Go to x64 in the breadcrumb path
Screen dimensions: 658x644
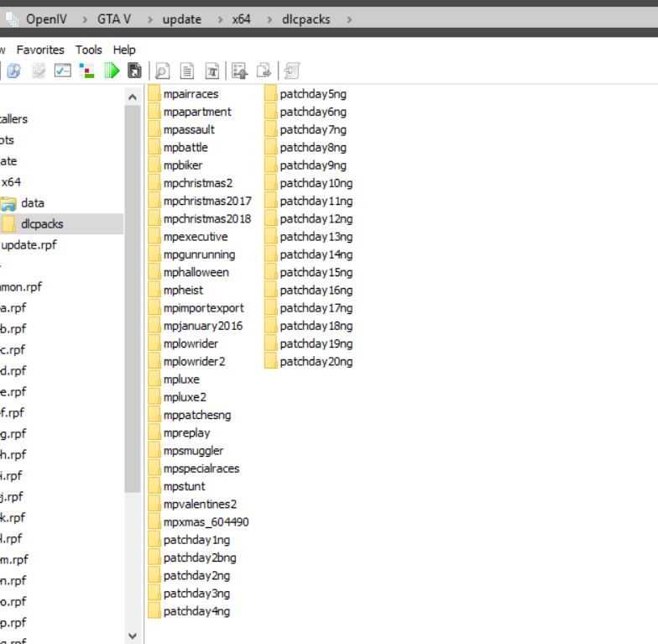(242, 19)
